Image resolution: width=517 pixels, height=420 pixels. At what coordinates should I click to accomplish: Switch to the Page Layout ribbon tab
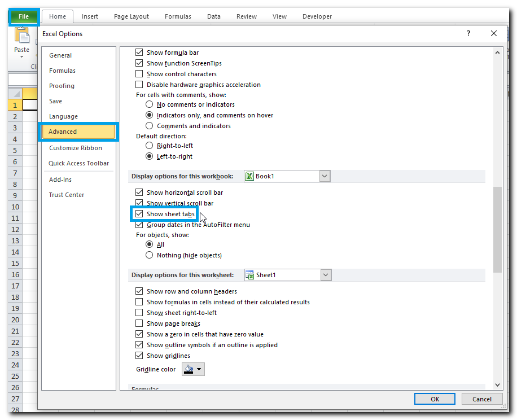coord(132,16)
